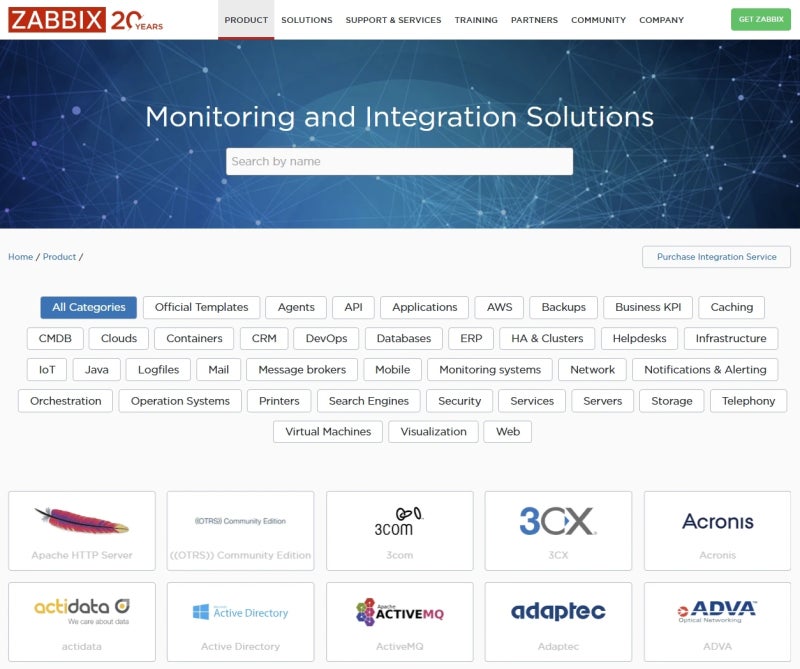Open the 3CX integration logo
This screenshot has width=800, height=669.
(558, 531)
